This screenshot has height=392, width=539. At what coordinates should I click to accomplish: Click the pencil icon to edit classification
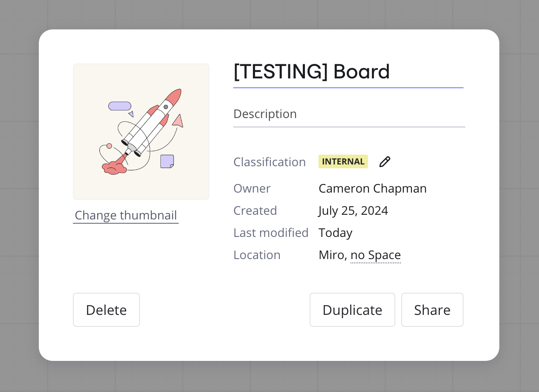[x=385, y=162]
